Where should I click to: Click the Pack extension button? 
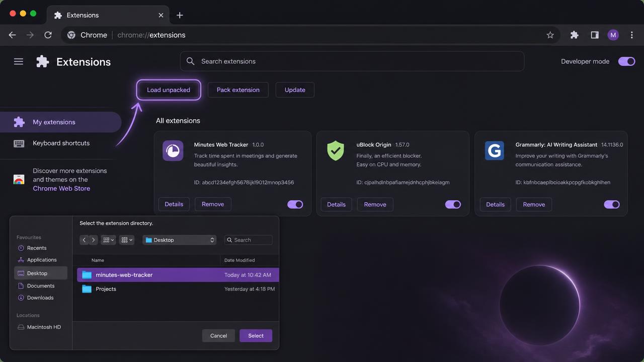(238, 90)
